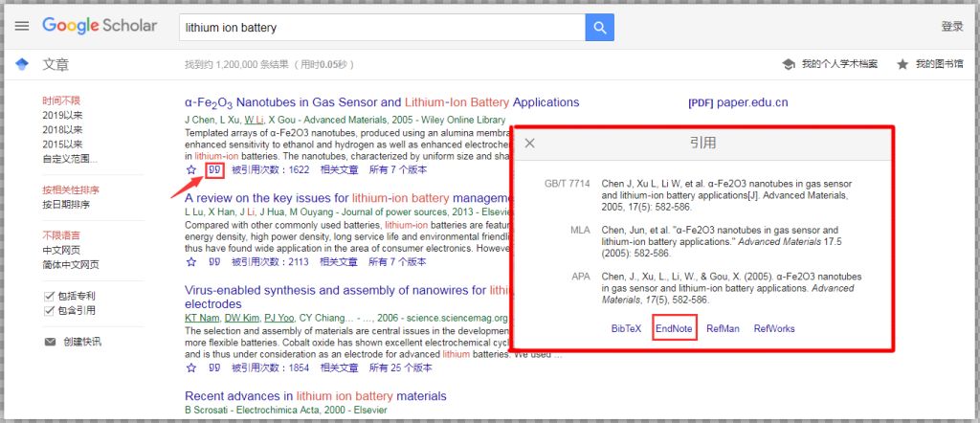
Task: Click 被引用次数：2113 link
Action: [270, 262]
